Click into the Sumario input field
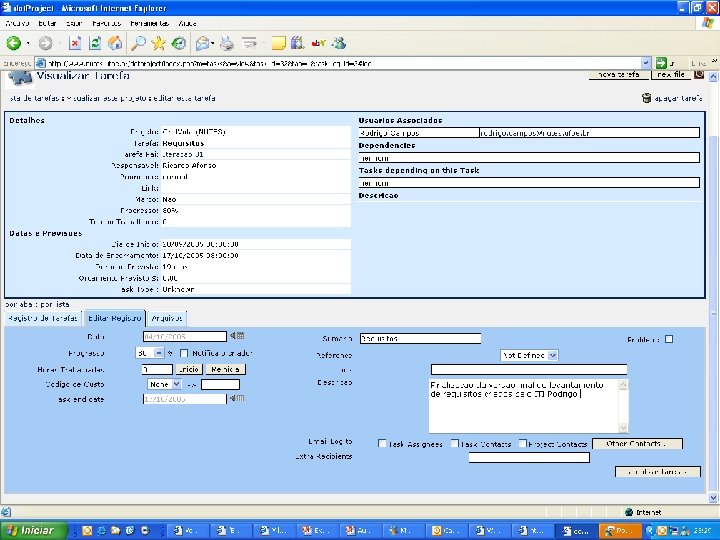The width and height of the screenshot is (720, 540). point(420,338)
